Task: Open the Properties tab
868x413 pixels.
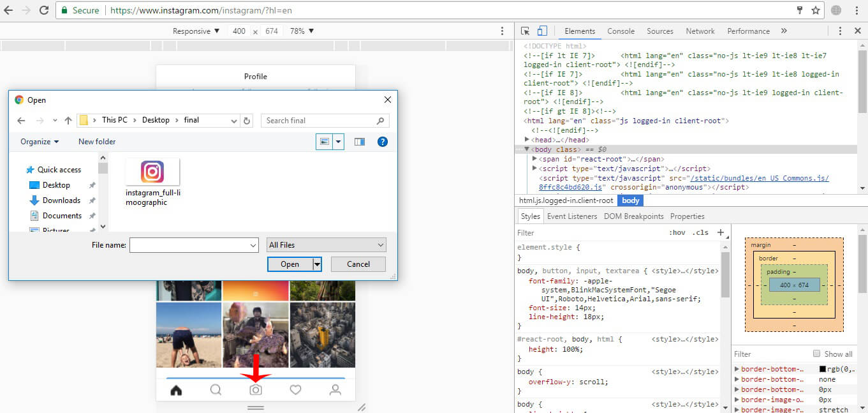Action: coord(688,216)
